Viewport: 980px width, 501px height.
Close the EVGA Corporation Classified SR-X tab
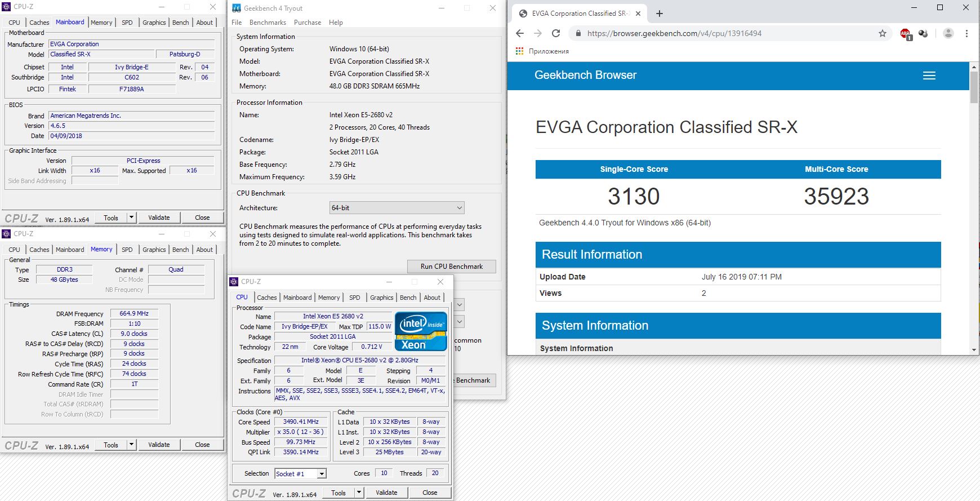(638, 14)
